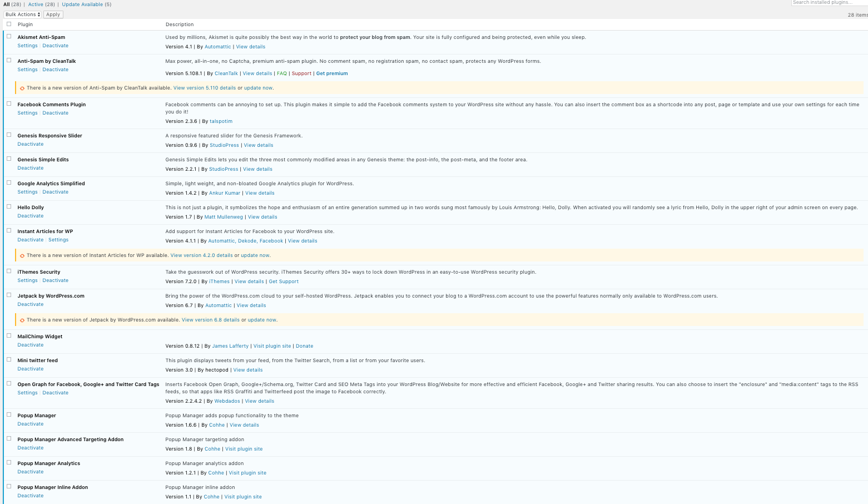The width and height of the screenshot is (868, 504).
Task: Click update icon in Anti-Spam CleanTalk notice
Action: click(x=22, y=88)
